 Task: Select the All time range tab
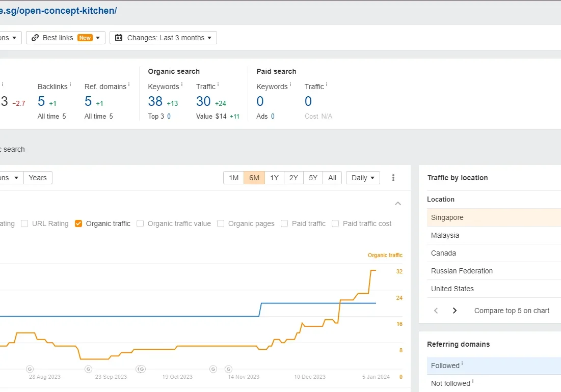332,178
